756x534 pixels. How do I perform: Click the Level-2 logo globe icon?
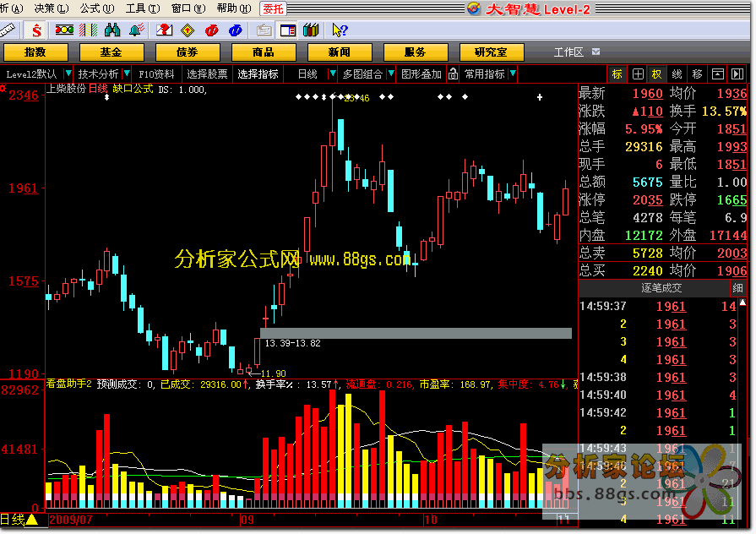click(x=475, y=8)
